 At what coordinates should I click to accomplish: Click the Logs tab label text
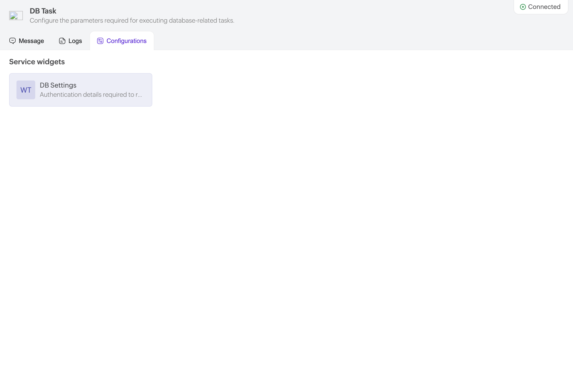coord(75,41)
